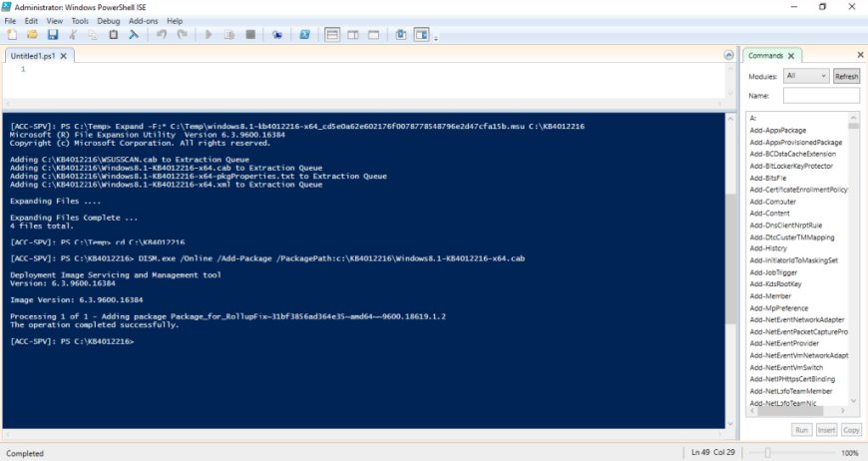Image resolution: width=868 pixels, height=461 pixels.
Task: Open the toolbar overflow options arrow
Action: (x=436, y=38)
